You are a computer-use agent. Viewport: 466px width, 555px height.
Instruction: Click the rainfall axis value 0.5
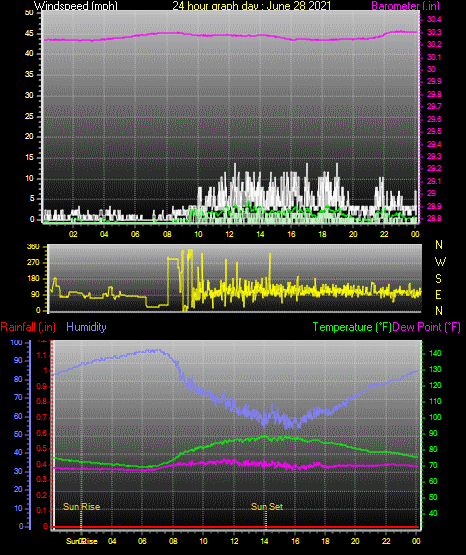click(x=42, y=448)
